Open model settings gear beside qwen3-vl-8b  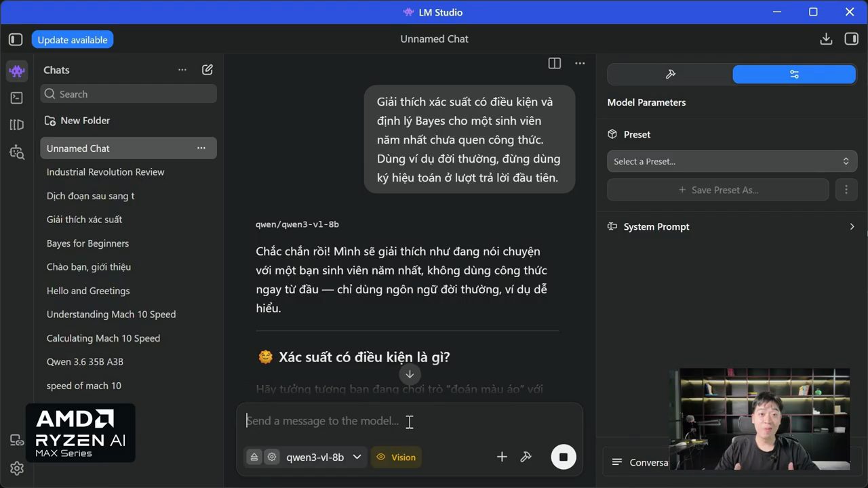(272, 457)
